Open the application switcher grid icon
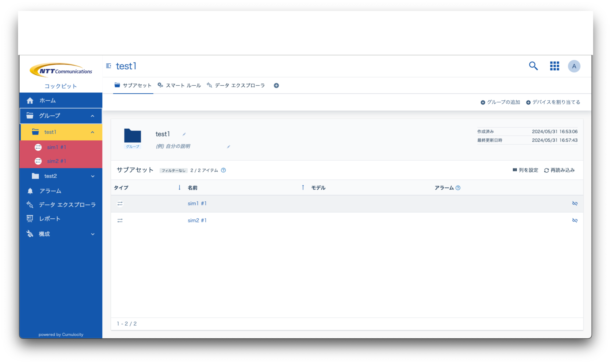611x364 pixels. click(554, 66)
